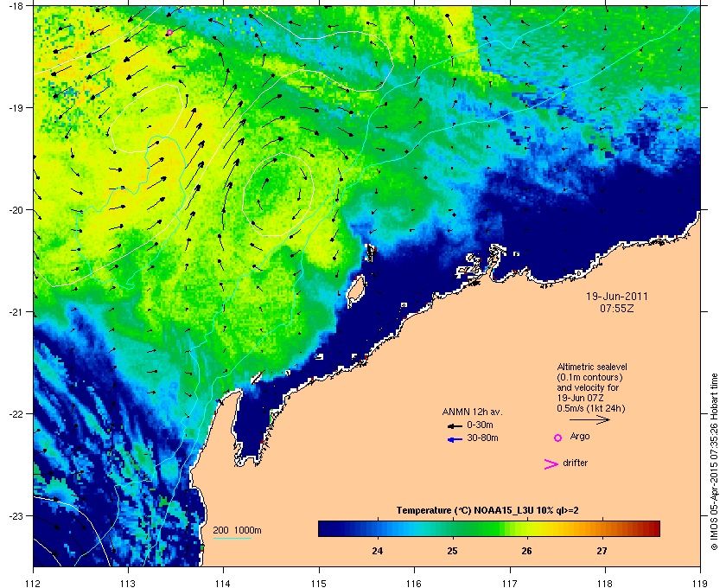The image size is (726, 588).
Task: Click the '19-Jun 07Z' legend line
Action: (x=580, y=398)
